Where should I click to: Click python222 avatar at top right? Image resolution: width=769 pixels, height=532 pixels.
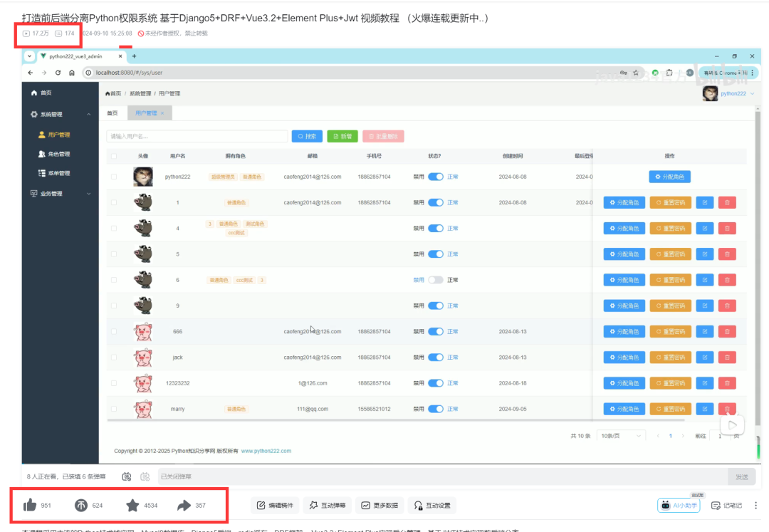pos(710,93)
